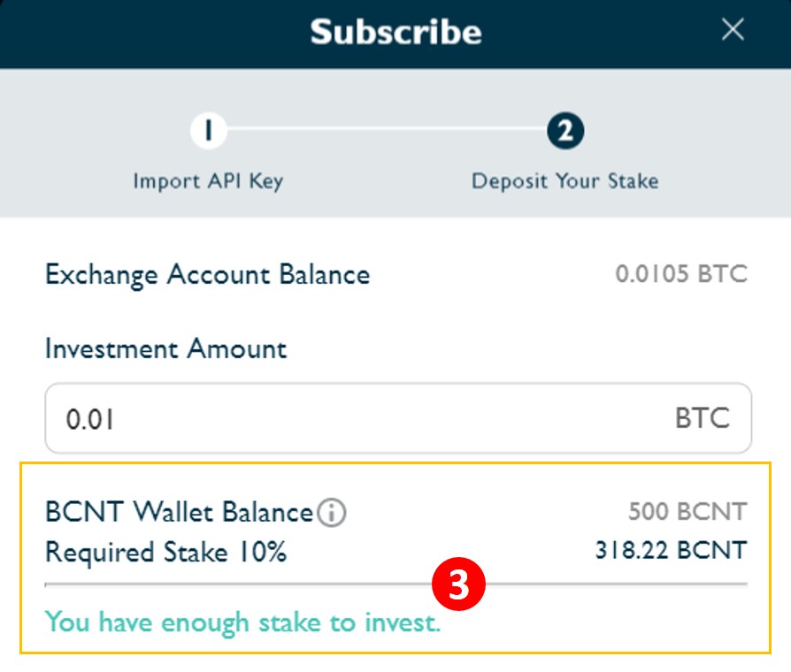
Task: Click the divider line under Required Stake
Action: pyautogui.click(x=396, y=584)
